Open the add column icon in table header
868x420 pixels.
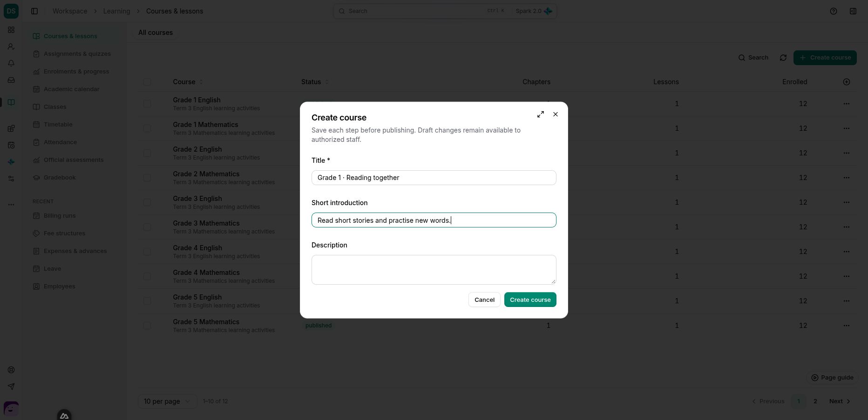pos(847,82)
